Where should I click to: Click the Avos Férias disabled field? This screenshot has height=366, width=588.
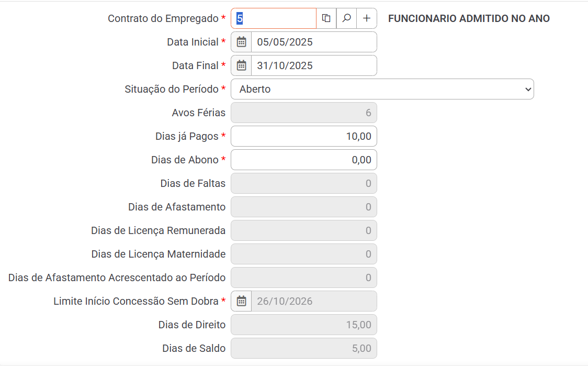coord(303,113)
